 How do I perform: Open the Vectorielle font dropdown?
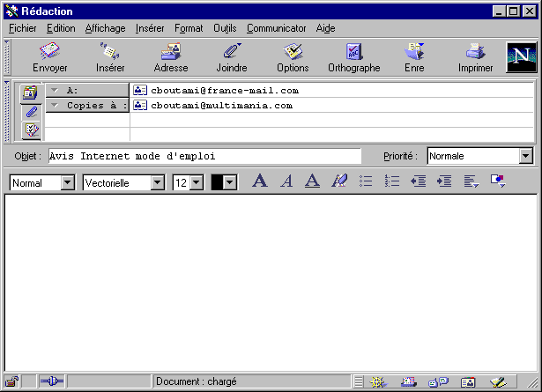[157, 182]
